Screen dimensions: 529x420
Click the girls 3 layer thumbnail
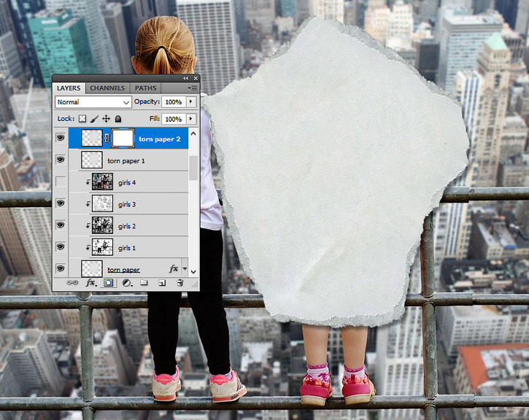click(x=103, y=203)
